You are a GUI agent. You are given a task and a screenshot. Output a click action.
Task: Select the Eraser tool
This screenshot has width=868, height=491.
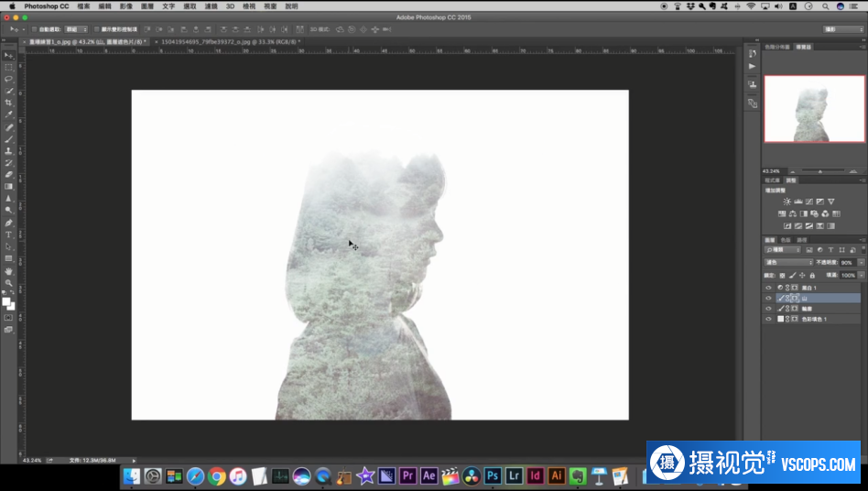[8, 174]
